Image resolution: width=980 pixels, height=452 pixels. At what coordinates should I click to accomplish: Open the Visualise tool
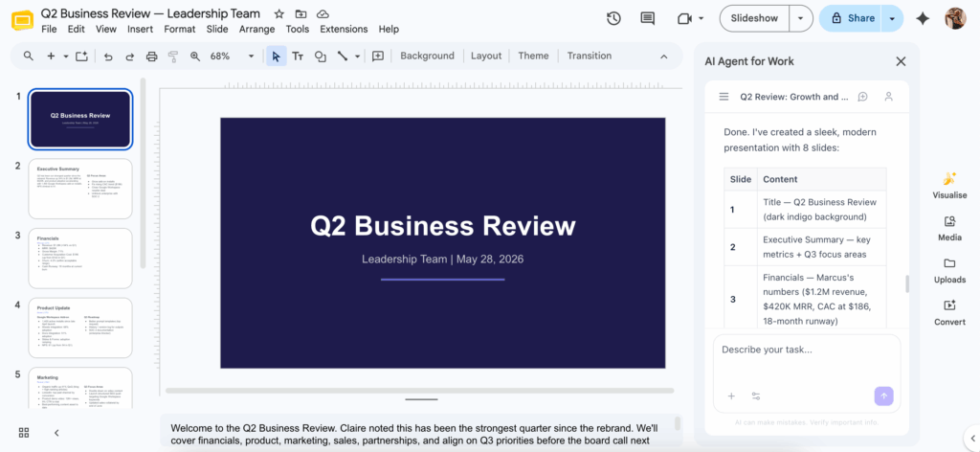coord(949,185)
